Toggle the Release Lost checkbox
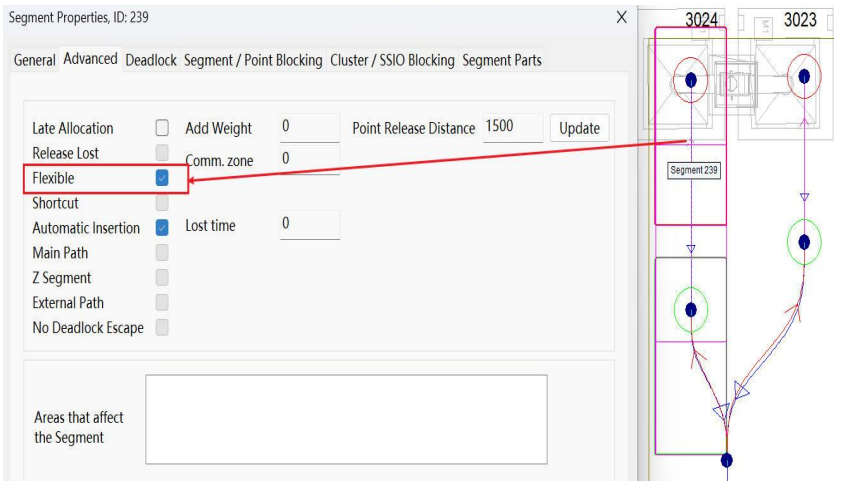The width and height of the screenshot is (844, 494). 162,153
